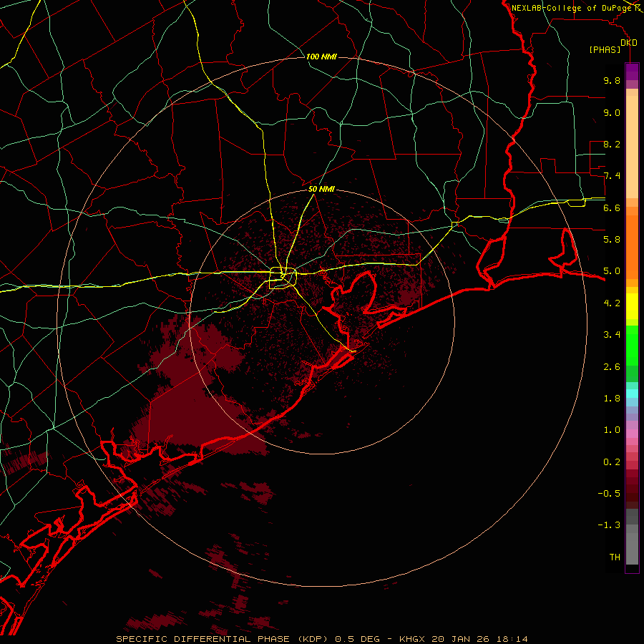Pick the yellow segment of the color scale
The height and width of the screenshot is (644, 644).
point(632,306)
